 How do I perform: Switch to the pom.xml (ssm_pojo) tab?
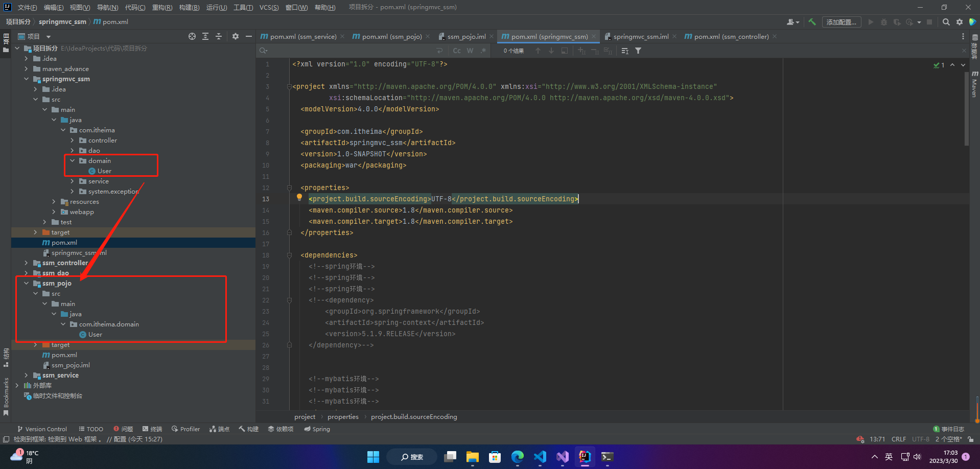(x=391, y=36)
